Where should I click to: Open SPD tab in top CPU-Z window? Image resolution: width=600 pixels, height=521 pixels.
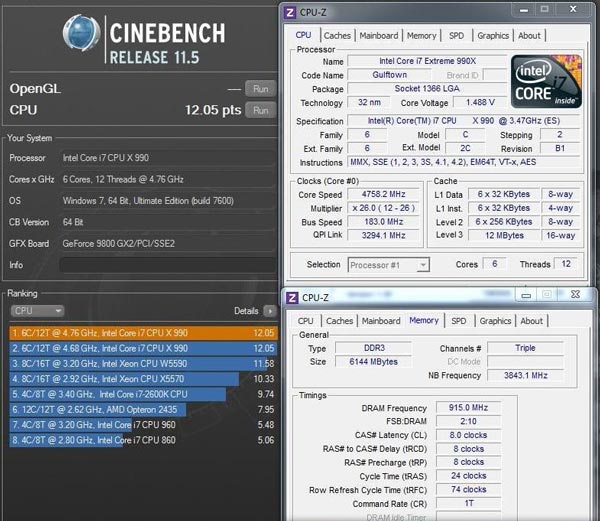(x=456, y=36)
